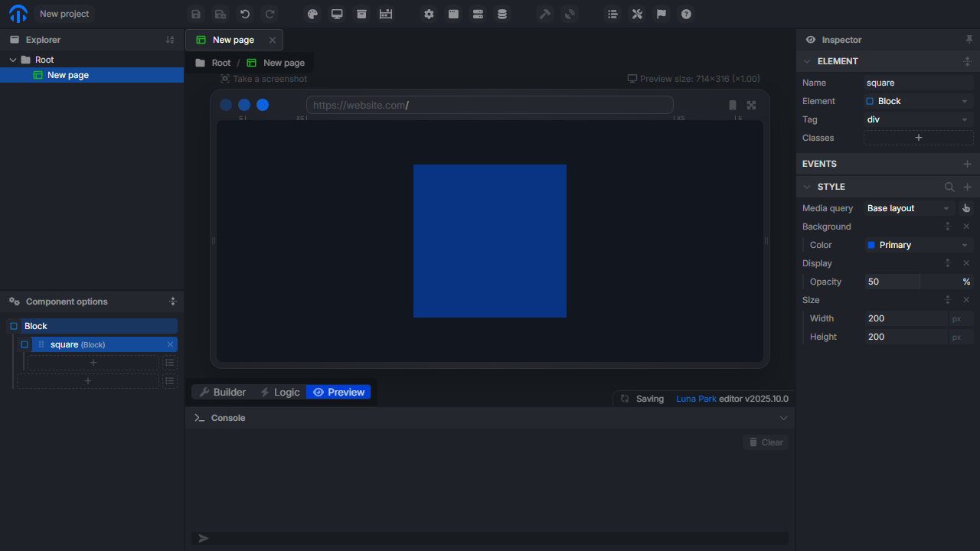The width and height of the screenshot is (980, 551).
Task: Open the Tag div dropdown
Action: 918,119
